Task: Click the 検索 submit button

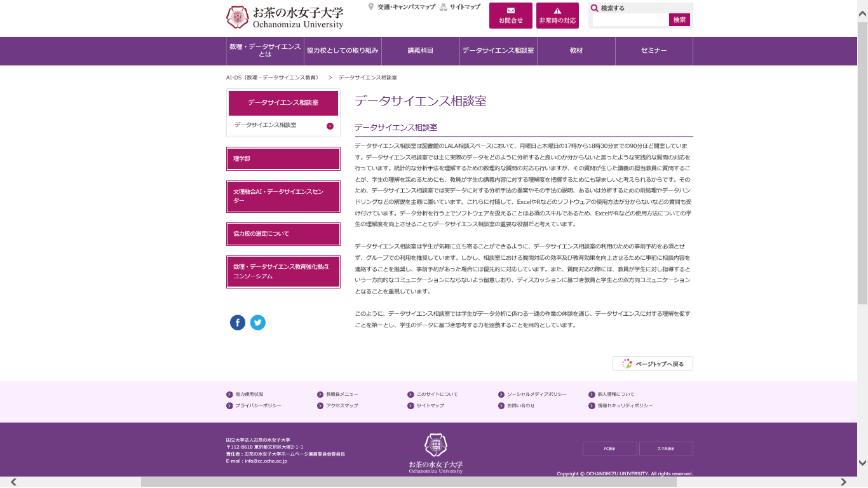Action: [x=679, y=20]
